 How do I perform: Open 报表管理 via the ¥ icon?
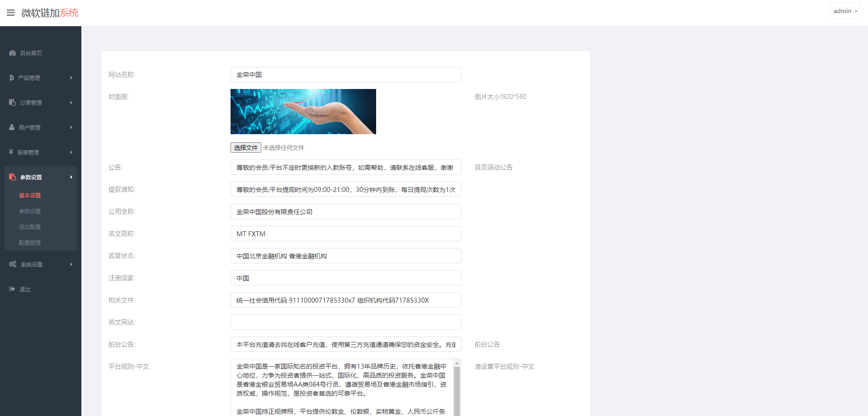pyautogui.click(x=11, y=152)
